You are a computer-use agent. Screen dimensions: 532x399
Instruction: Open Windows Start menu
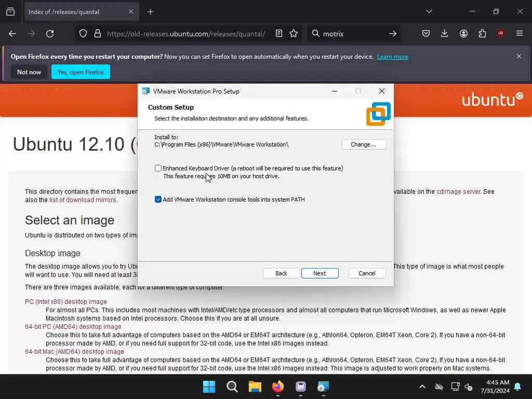[209, 387]
